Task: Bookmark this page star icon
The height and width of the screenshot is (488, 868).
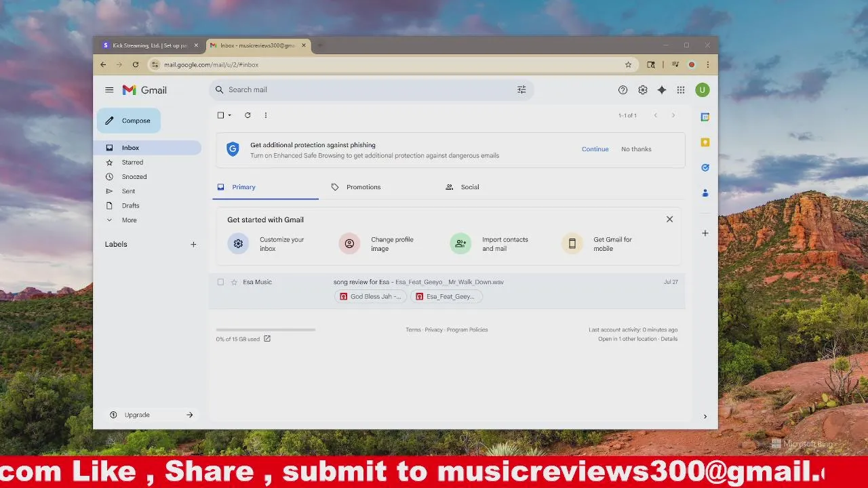Action: (x=628, y=64)
